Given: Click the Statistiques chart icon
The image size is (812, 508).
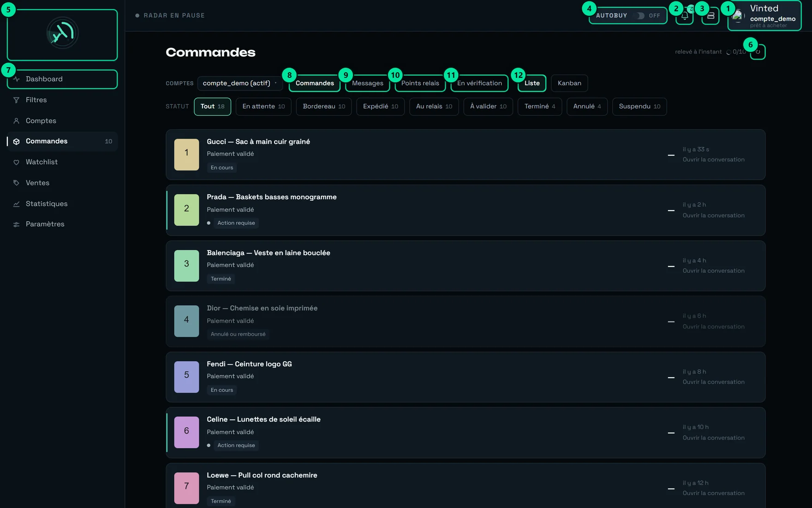Looking at the screenshot, I should [x=16, y=204].
